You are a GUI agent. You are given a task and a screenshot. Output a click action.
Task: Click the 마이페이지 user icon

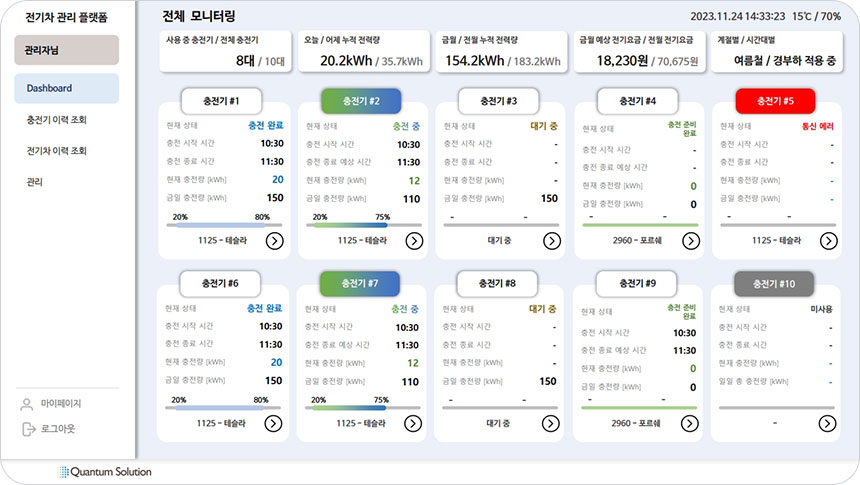point(27,404)
